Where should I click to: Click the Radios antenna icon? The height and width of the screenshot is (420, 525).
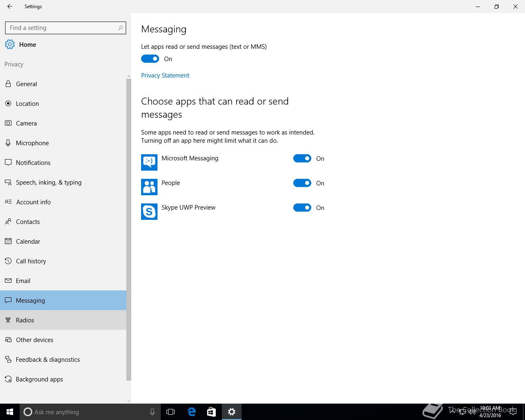8,320
